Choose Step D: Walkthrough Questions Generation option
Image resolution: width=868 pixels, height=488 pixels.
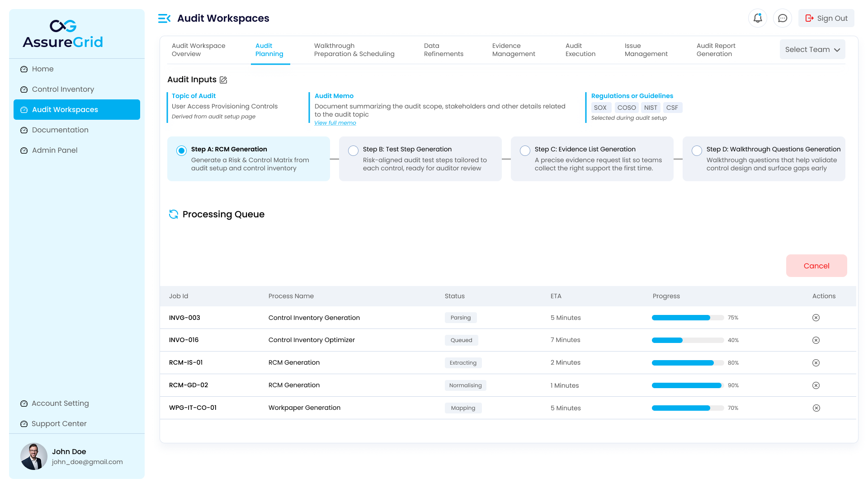(x=697, y=150)
